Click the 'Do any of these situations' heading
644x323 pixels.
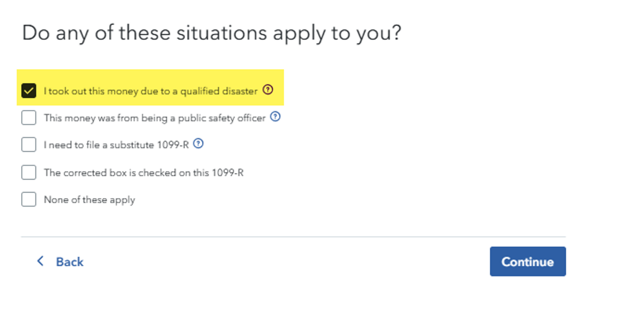click(x=212, y=33)
